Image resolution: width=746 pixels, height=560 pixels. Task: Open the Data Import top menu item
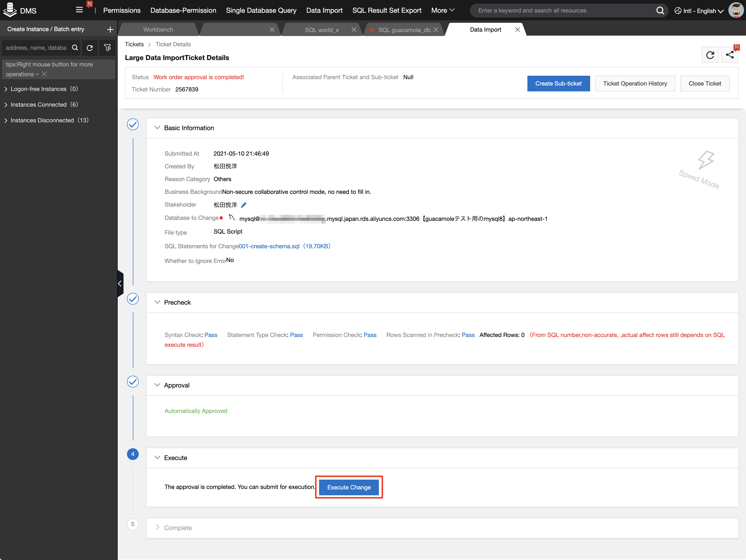coord(324,11)
